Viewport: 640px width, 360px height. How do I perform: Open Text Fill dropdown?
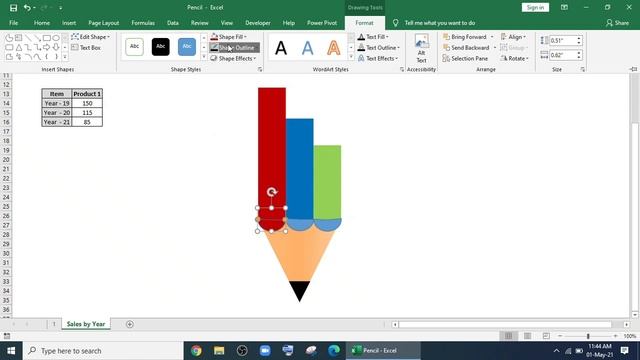click(373, 37)
